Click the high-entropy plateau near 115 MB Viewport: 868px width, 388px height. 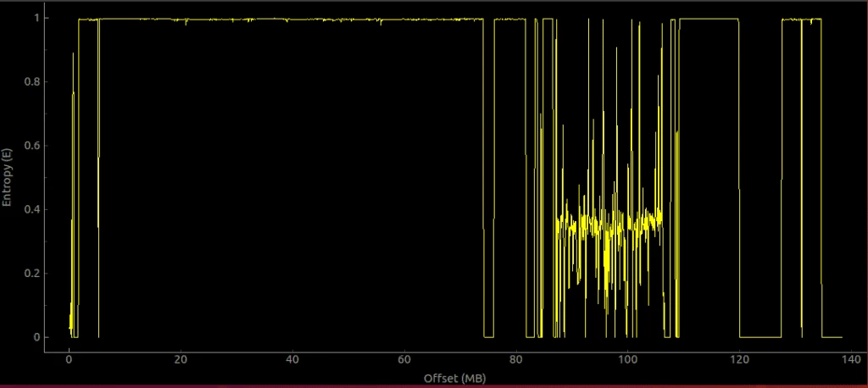coord(710,19)
